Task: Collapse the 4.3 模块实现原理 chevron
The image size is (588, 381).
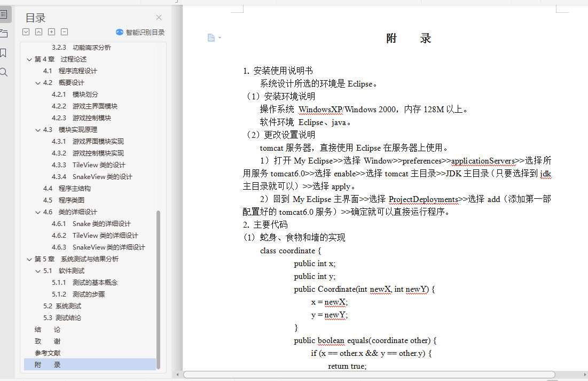Action: (x=37, y=130)
